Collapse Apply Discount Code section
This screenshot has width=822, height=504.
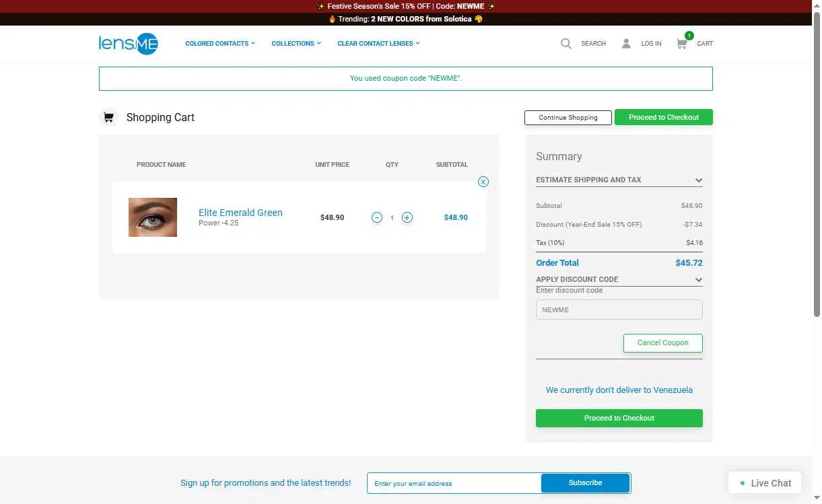pyautogui.click(x=619, y=279)
